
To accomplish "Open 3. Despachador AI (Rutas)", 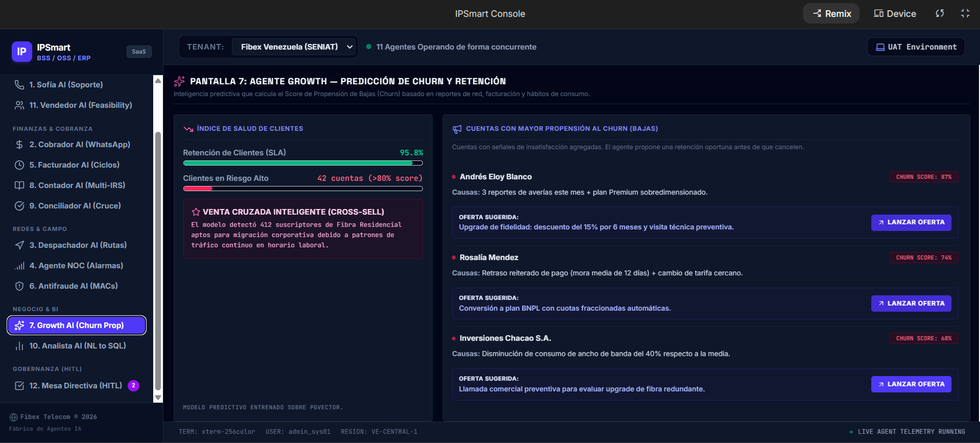I will pyautogui.click(x=77, y=245).
